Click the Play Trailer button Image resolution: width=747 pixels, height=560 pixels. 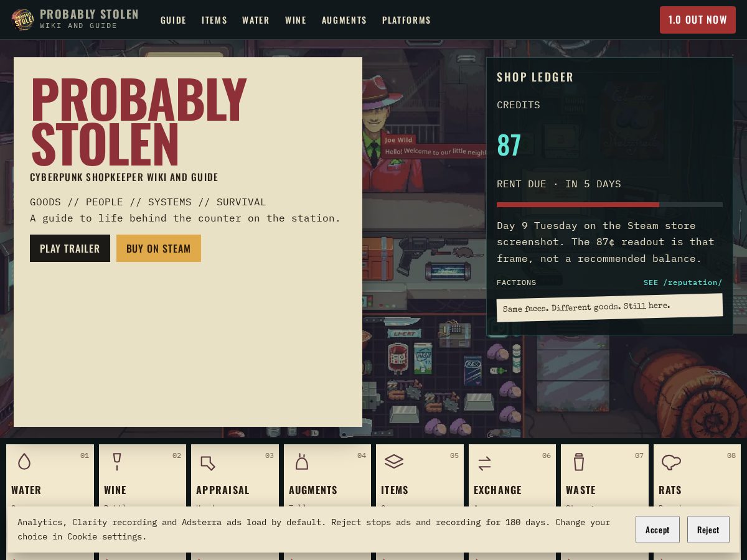[x=70, y=248]
